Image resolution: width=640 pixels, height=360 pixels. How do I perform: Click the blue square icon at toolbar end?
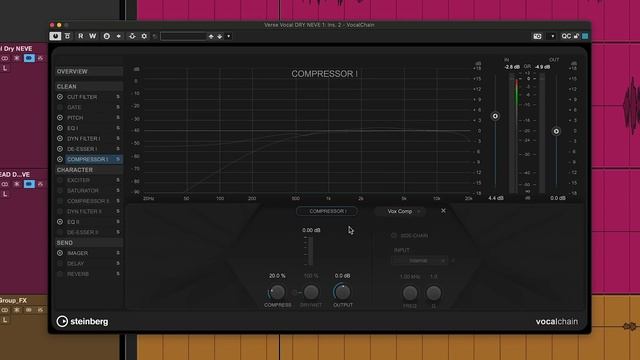coord(585,36)
